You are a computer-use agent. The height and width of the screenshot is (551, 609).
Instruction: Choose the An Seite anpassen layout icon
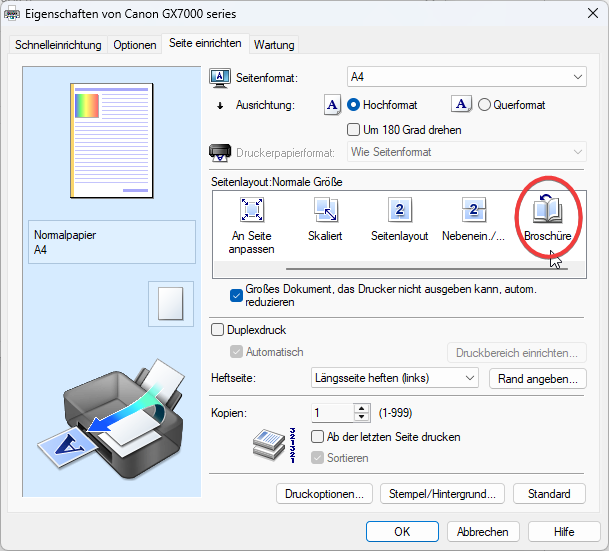pyautogui.click(x=252, y=211)
